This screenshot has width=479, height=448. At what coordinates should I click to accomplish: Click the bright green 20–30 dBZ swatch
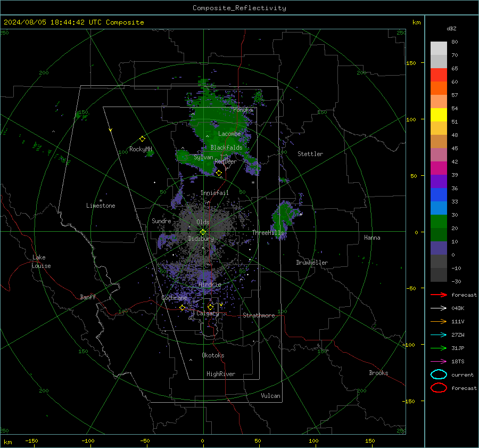[439, 222]
